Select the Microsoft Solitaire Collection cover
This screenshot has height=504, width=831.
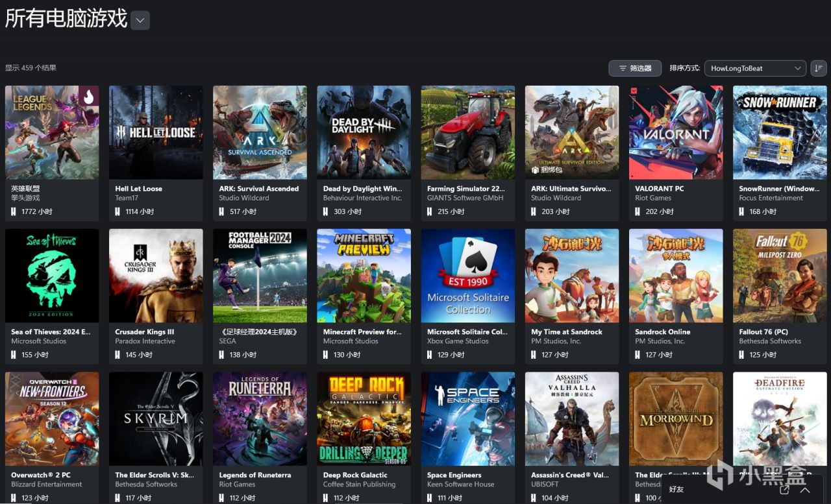[x=468, y=276]
